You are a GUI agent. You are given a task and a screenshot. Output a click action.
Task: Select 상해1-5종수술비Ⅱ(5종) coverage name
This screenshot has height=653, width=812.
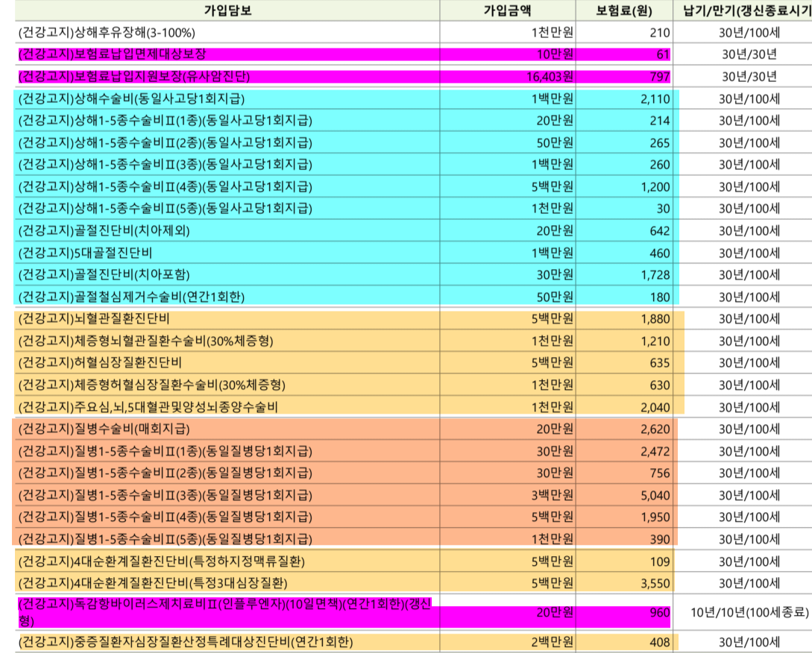click(x=166, y=208)
